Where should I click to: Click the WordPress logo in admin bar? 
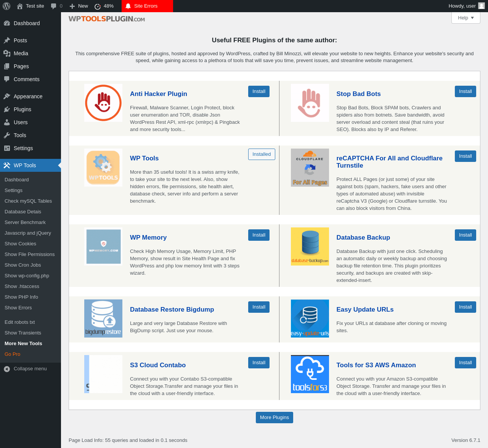6,6
